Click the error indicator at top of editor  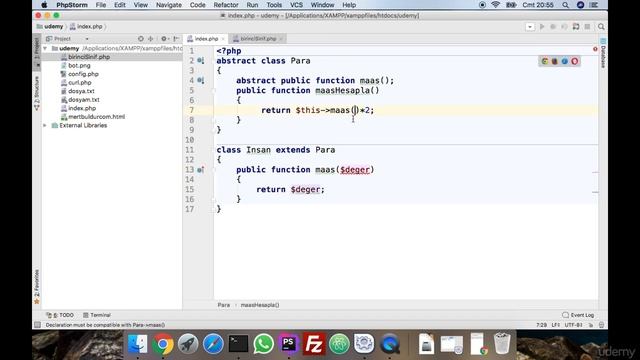click(595, 49)
